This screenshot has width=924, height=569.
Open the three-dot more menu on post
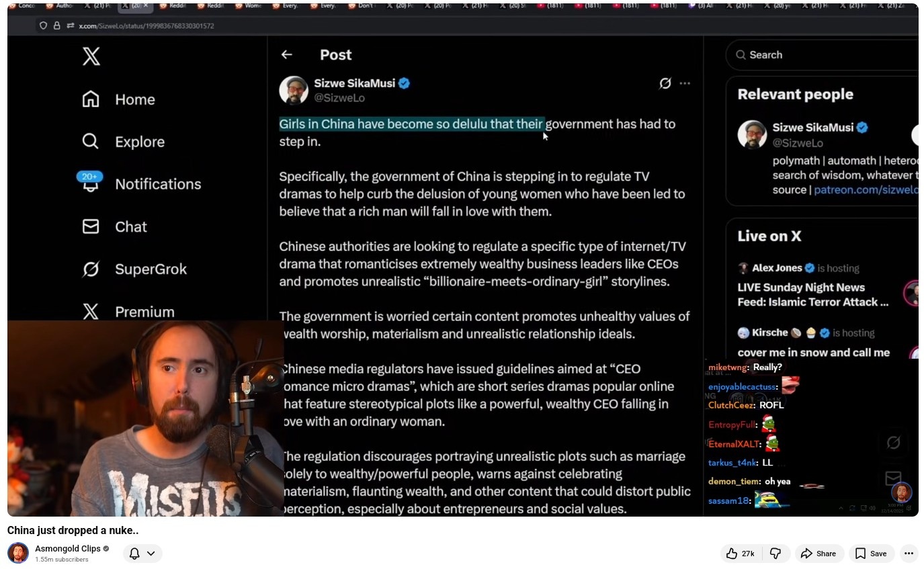coord(685,83)
